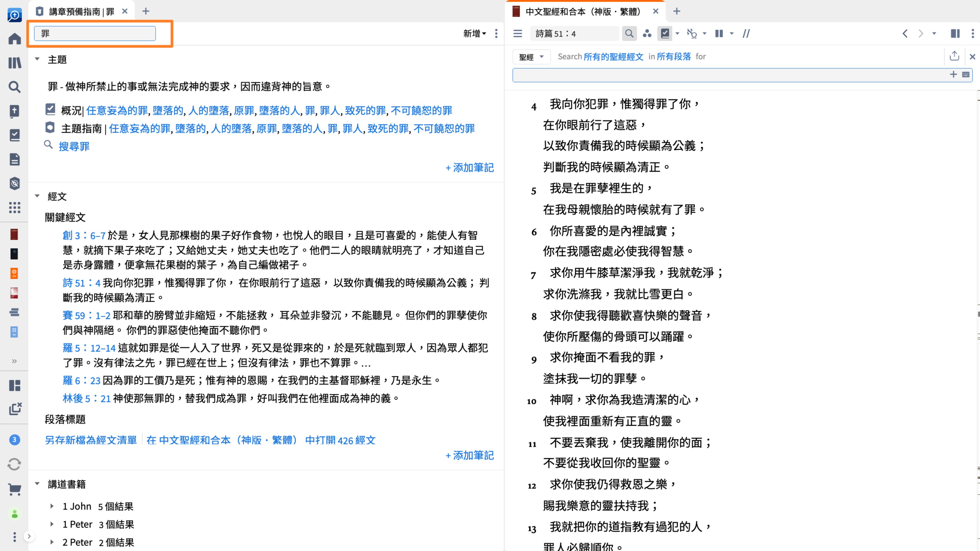
Task: Open the apps grid icon in sidebar
Action: 15,208
